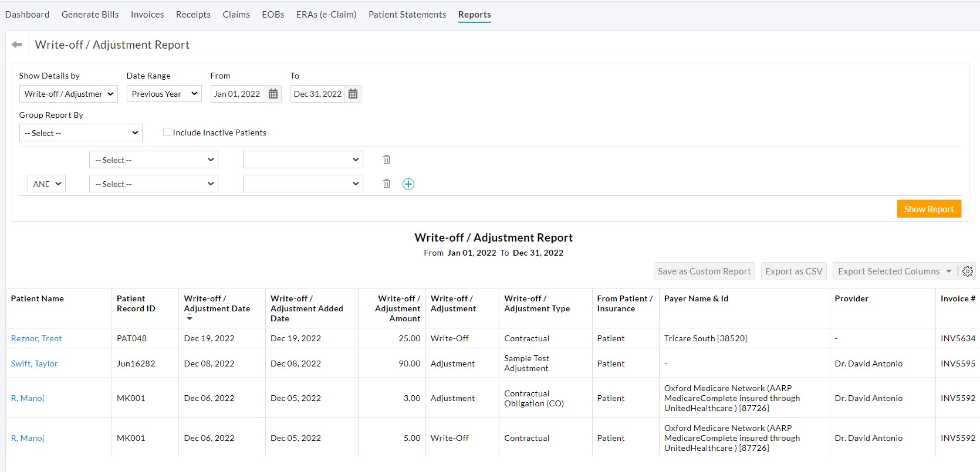Open R, Manoj link in 3.00 Adjustment row
This screenshot has width=980, height=472.
click(x=28, y=398)
